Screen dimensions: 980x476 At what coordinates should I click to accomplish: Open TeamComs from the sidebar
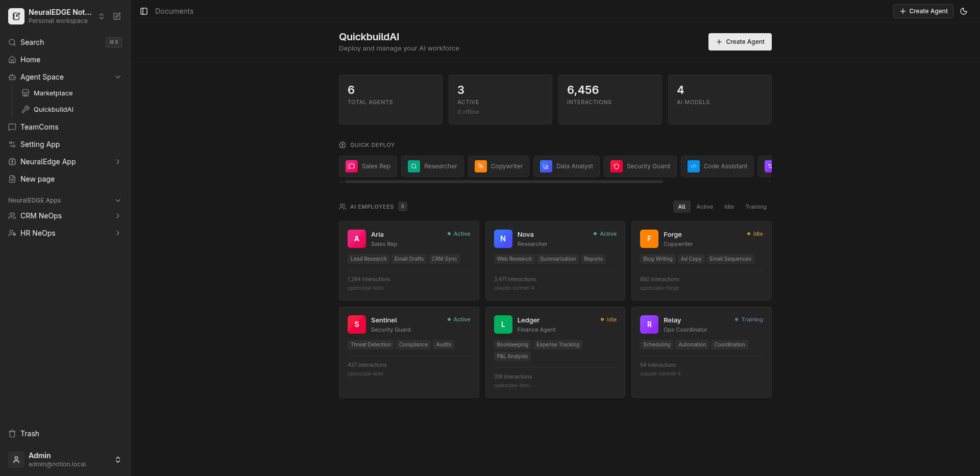(x=39, y=127)
